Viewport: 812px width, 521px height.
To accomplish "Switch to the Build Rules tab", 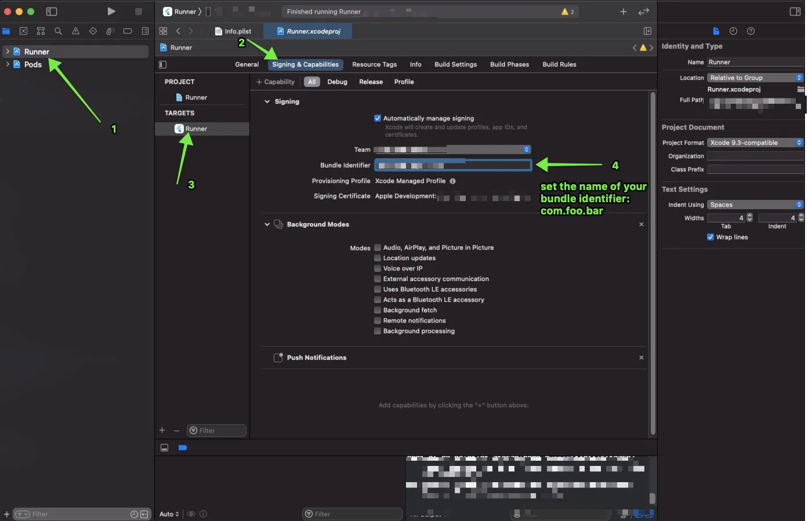I will click(560, 64).
